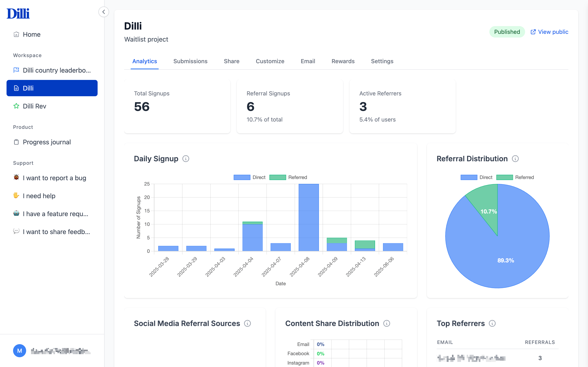The width and height of the screenshot is (588, 367).
Task: Click the user avatar with letter M
Action: coord(19,351)
